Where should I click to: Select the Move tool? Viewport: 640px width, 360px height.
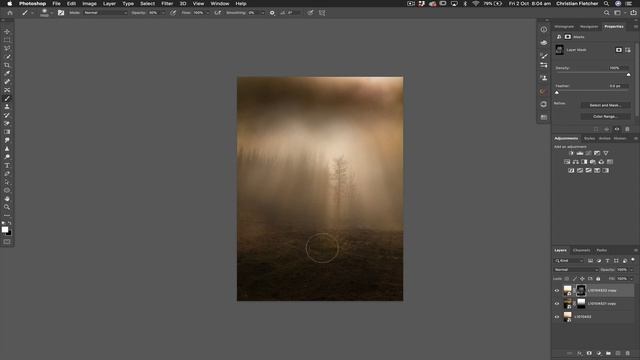coord(7,31)
